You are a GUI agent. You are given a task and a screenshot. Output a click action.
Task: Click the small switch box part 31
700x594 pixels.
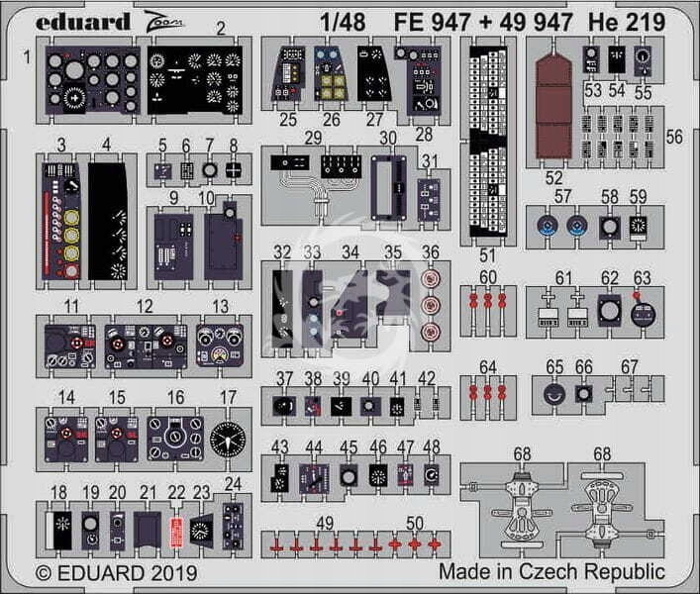[429, 200]
